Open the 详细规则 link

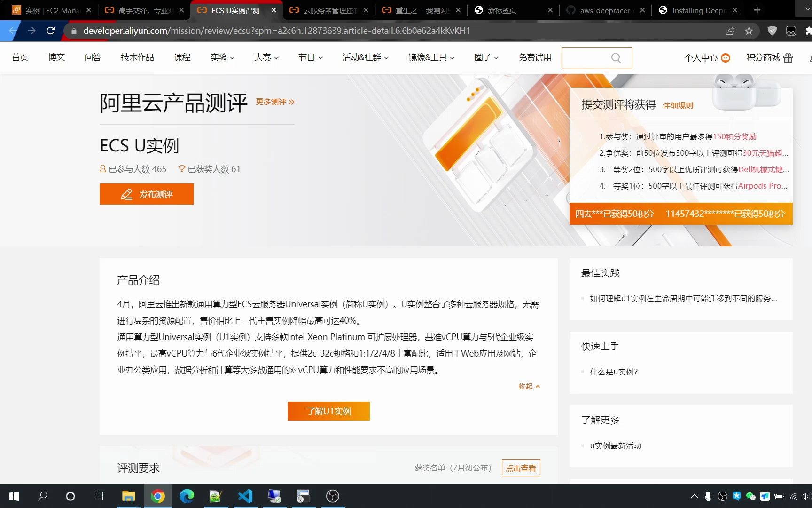678,106
